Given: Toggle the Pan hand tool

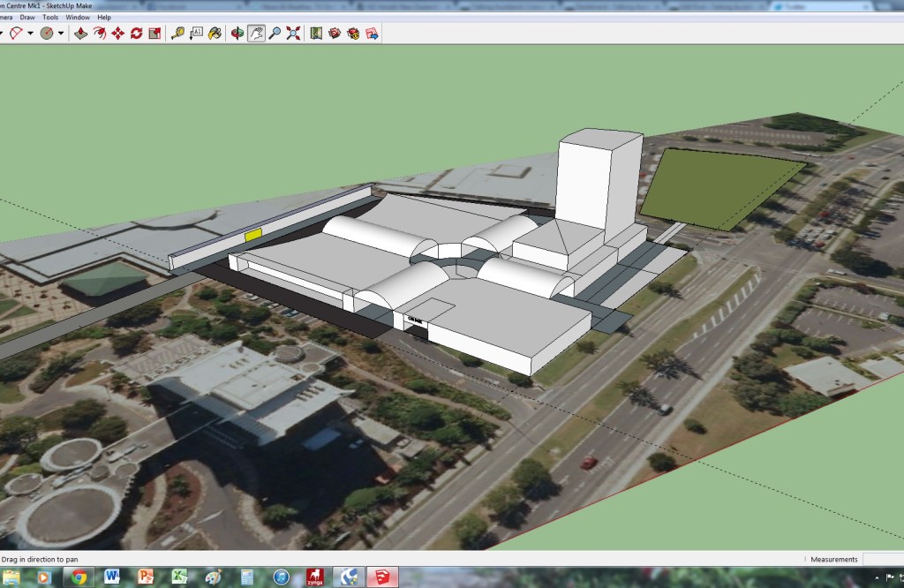Looking at the screenshot, I should pyautogui.click(x=256, y=34).
